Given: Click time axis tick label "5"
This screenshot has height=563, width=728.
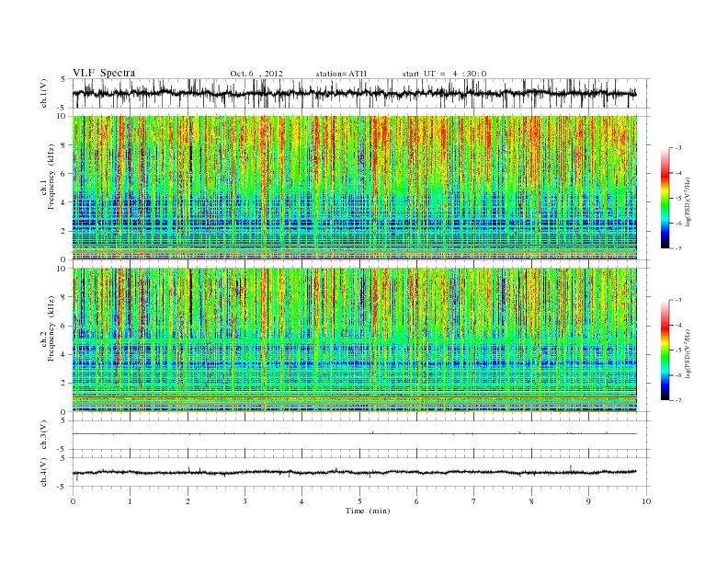Looking at the screenshot, I should (359, 501).
